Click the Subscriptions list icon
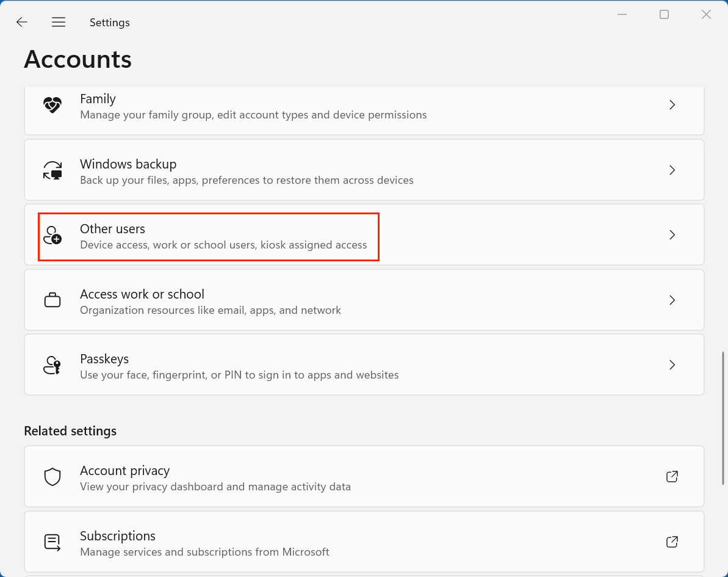728x577 pixels. (52, 542)
